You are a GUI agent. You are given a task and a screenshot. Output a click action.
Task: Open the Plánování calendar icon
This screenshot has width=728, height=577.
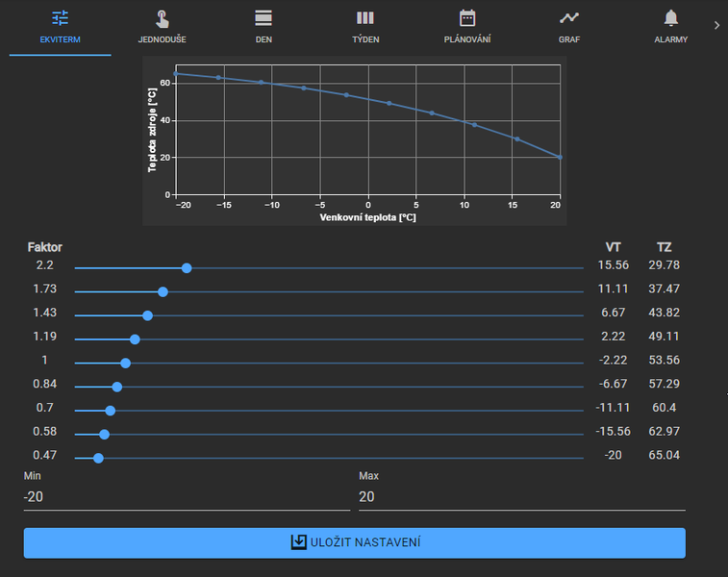[x=467, y=18]
